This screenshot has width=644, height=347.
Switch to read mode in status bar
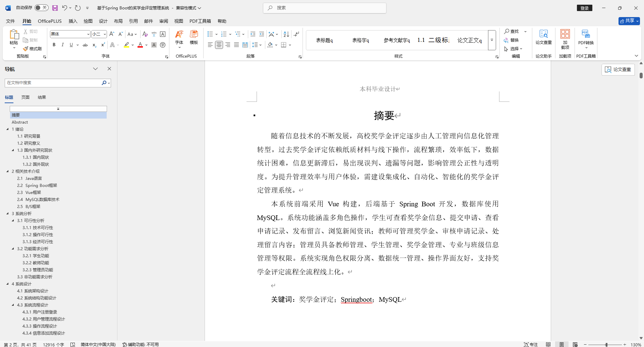pos(549,344)
